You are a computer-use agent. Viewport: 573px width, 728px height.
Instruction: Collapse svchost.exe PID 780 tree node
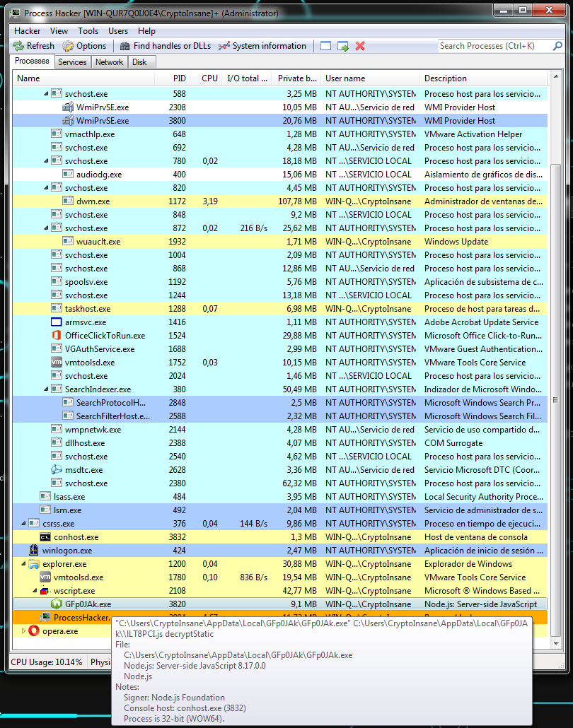[x=46, y=161]
